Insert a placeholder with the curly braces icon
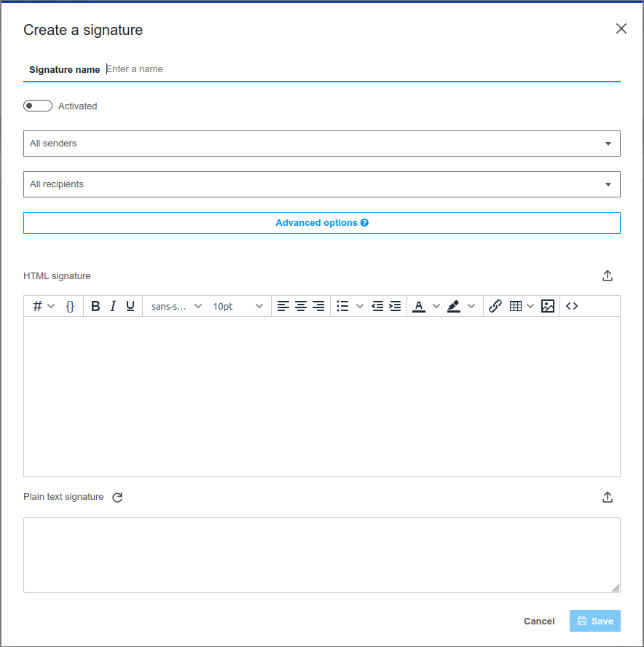644x647 pixels. (70, 307)
